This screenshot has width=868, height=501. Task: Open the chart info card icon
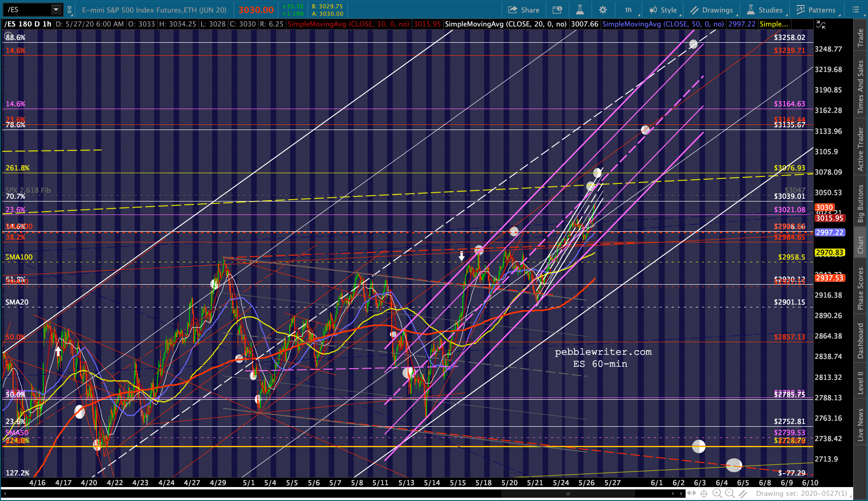tap(557, 10)
